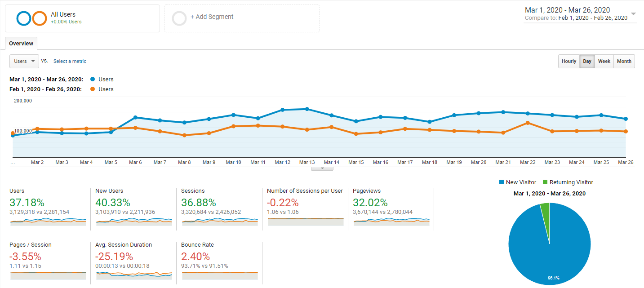The height and width of the screenshot is (288, 644).
Task: Click the + Add Segment button
Action: (x=242, y=18)
